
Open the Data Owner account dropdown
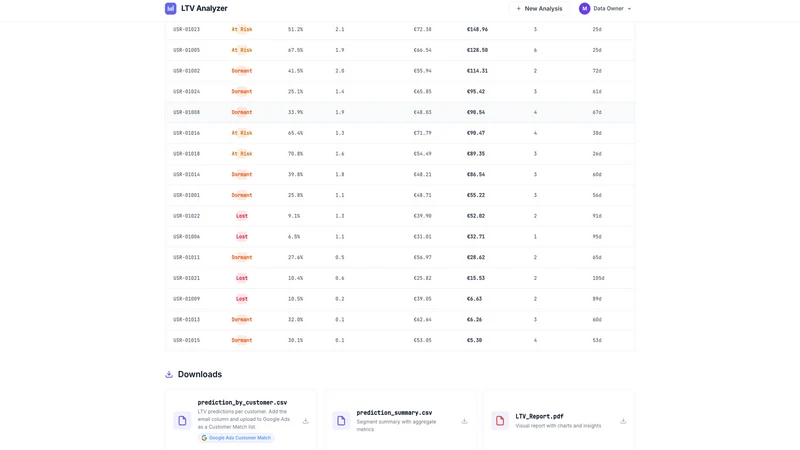606,9
